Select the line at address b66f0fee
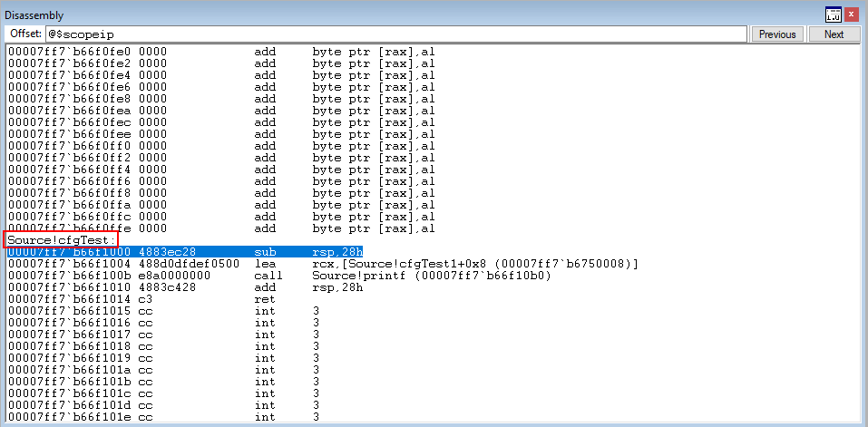 point(221,134)
